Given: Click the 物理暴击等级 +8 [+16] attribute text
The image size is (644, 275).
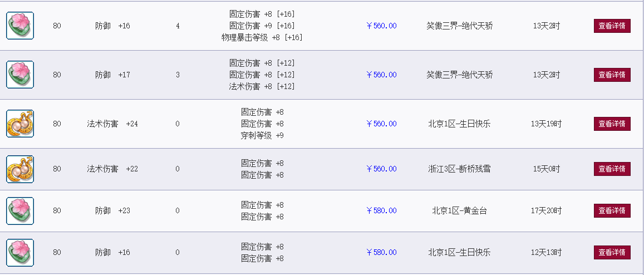Looking at the screenshot, I should (262, 37).
